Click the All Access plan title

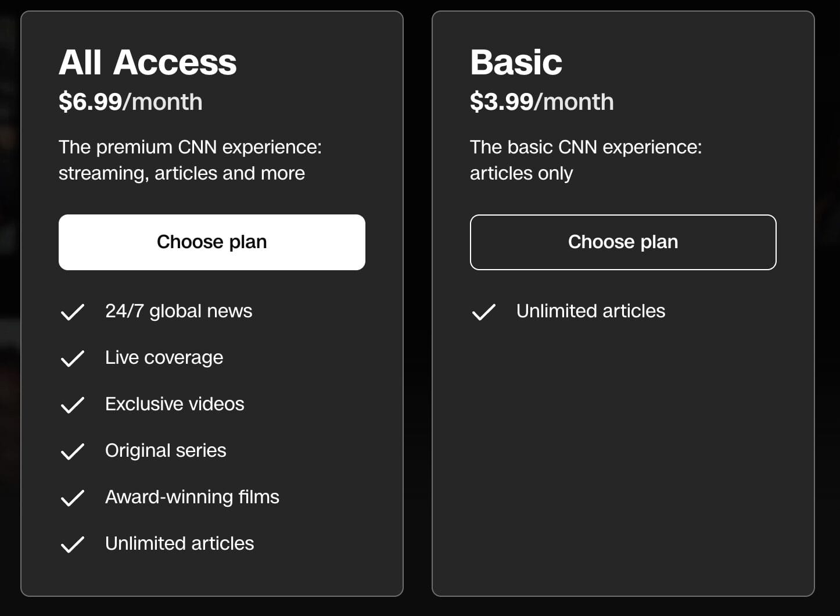(x=147, y=62)
